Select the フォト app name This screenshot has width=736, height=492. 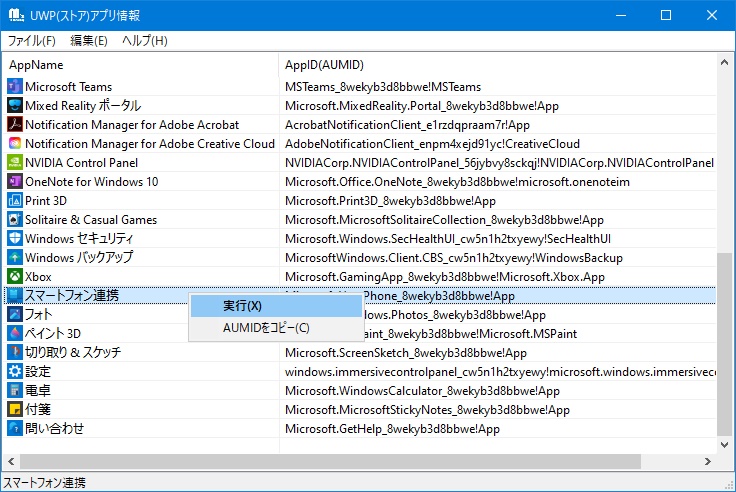point(38,315)
